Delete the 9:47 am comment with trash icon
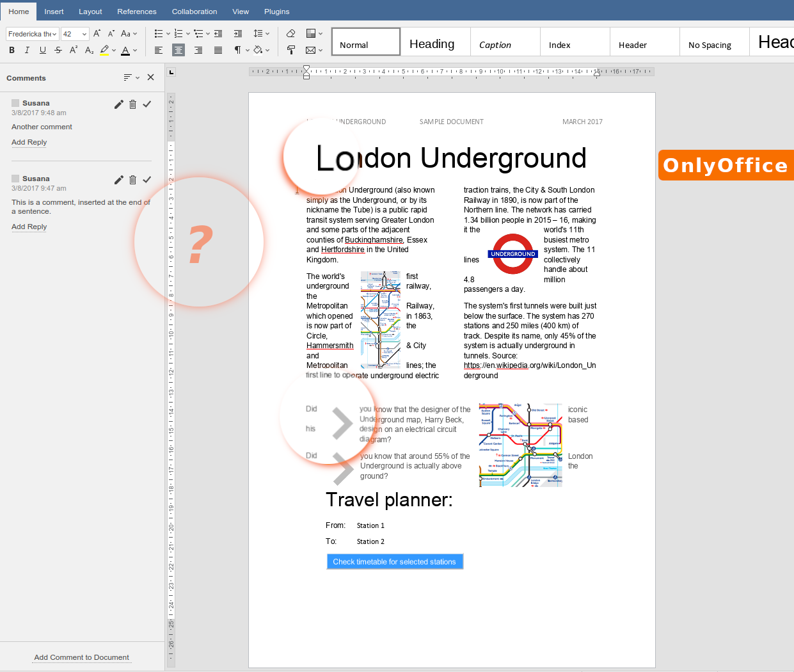 pyautogui.click(x=133, y=180)
